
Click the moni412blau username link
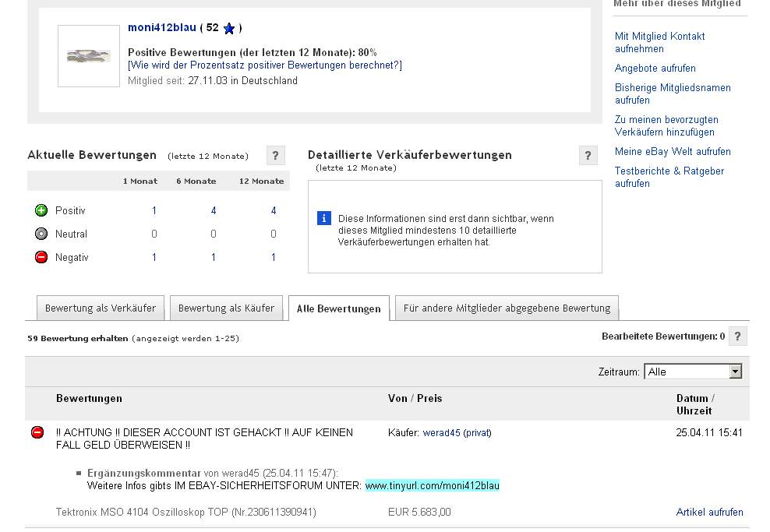coord(162,27)
